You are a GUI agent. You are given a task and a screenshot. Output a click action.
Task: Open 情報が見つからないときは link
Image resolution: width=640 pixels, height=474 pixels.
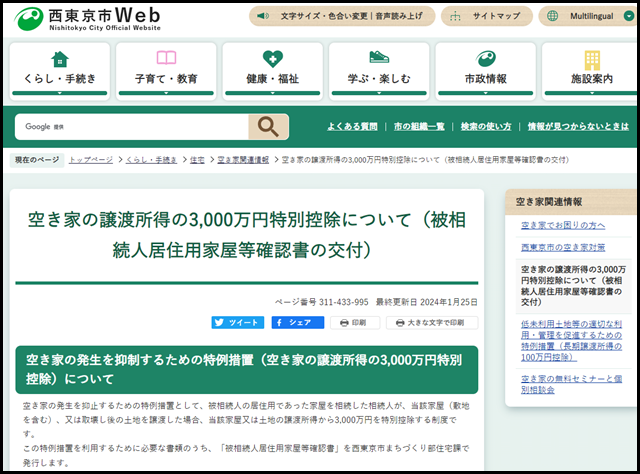click(x=578, y=127)
